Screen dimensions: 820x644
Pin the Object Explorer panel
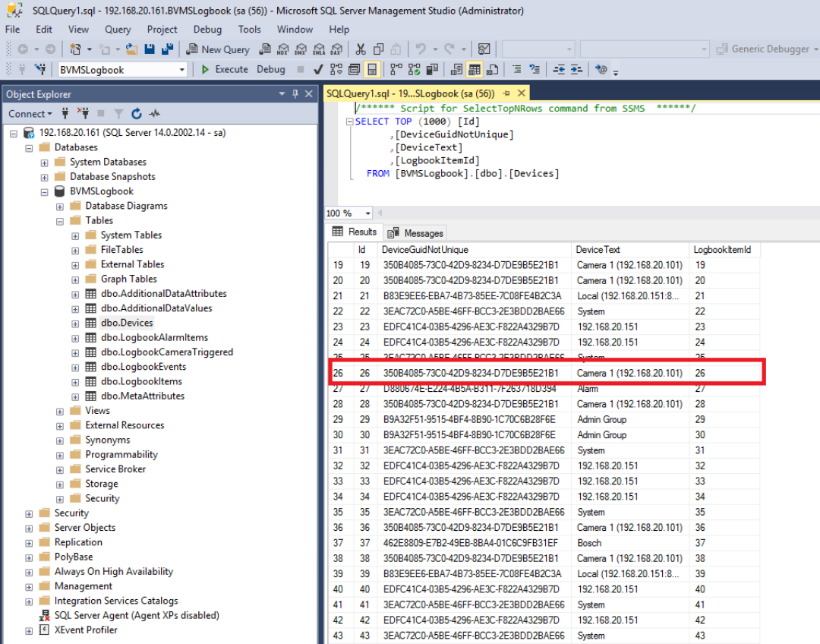[x=295, y=94]
